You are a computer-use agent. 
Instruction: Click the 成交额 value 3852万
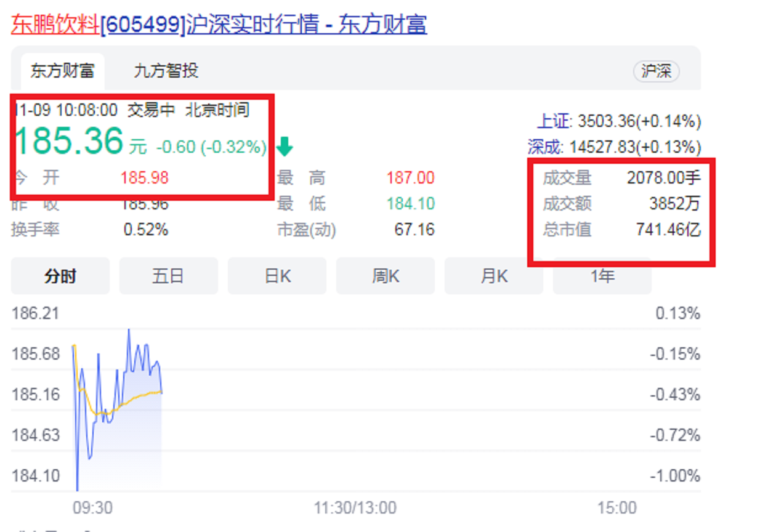click(x=675, y=204)
